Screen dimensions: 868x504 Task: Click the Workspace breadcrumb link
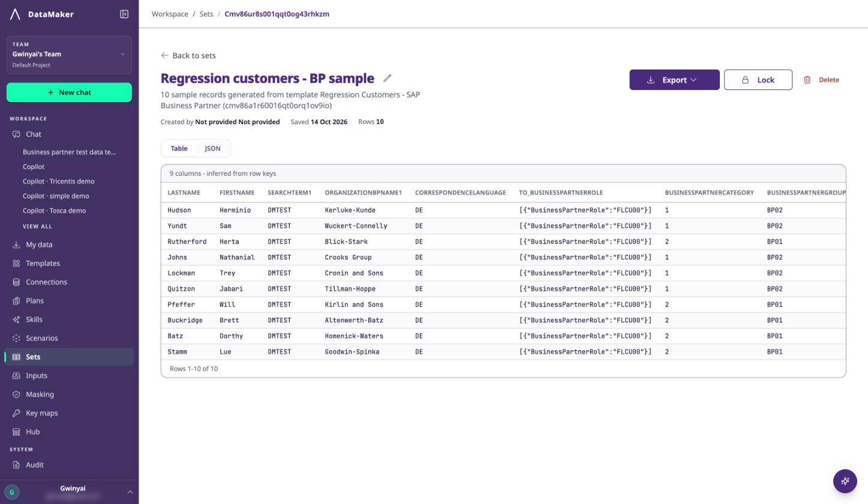[x=170, y=14]
